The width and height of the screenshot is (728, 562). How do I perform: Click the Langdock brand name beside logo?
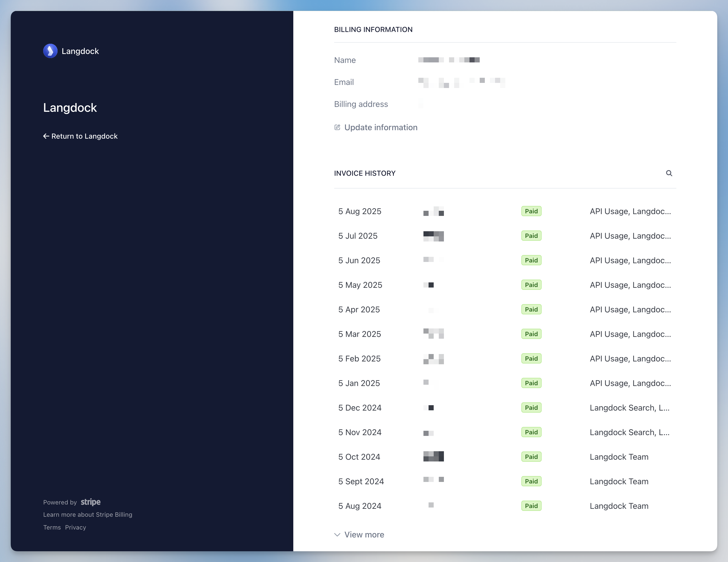pos(80,51)
